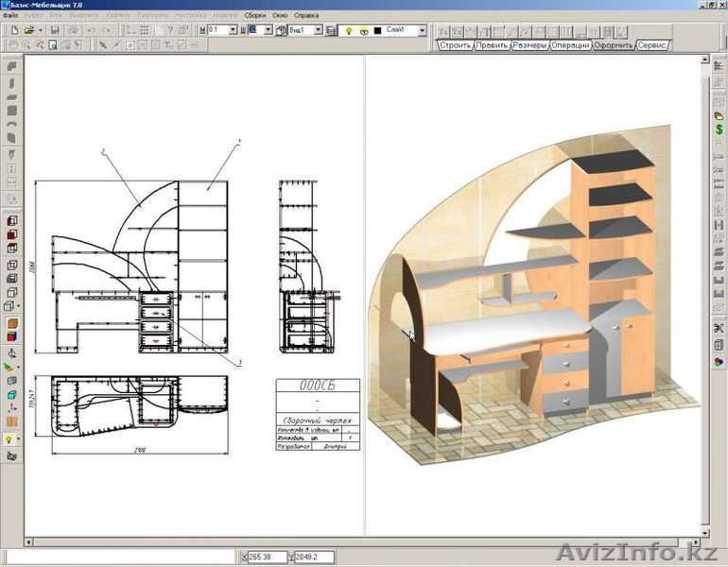The width and height of the screenshot is (728, 567).
Task: Switch to the Размеры tab
Action: (529, 44)
